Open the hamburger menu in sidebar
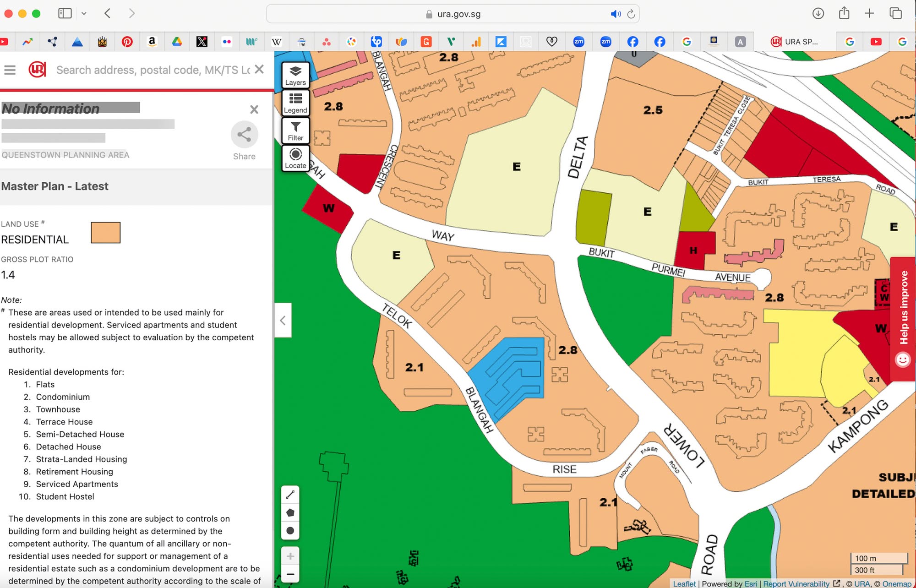916x588 pixels. pos(10,70)
